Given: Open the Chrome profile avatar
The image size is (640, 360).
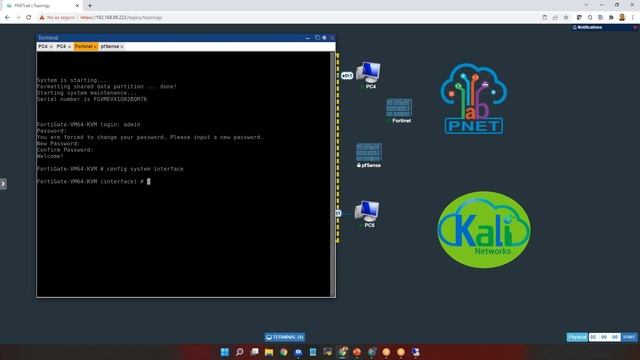Looking at the screenshot, I should pyautogui.click(x=622, y=18).
